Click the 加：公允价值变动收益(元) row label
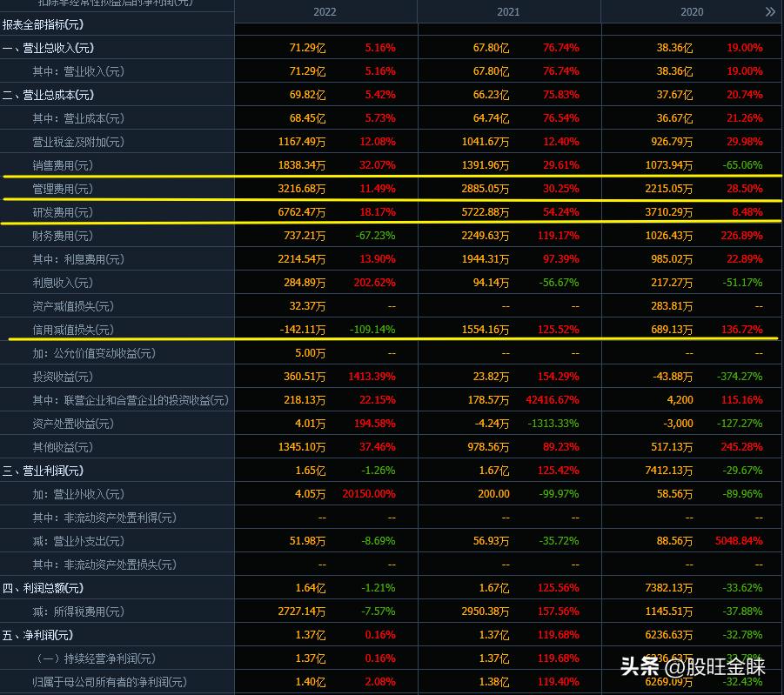Image resolution: width=784 pixels, height=695 pixels. (x=94, y=353)
